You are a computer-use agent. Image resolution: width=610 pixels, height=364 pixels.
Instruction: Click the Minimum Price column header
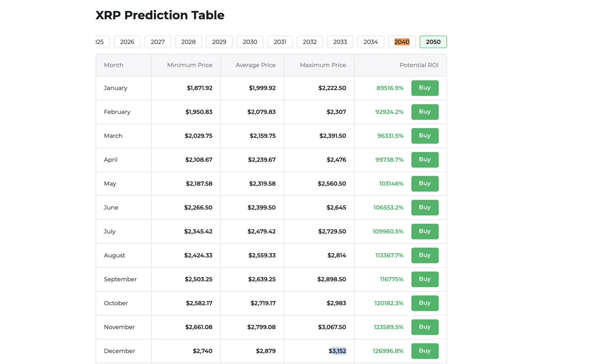[189, 65]
